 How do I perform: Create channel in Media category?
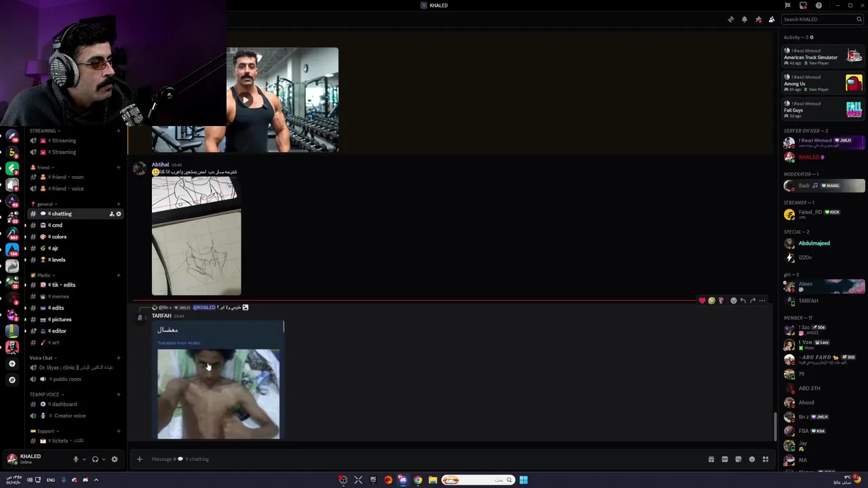[119, 275]
